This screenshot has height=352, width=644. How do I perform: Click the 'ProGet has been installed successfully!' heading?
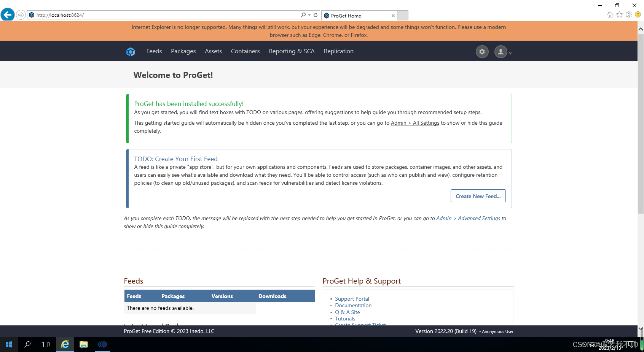coord(189,104)
